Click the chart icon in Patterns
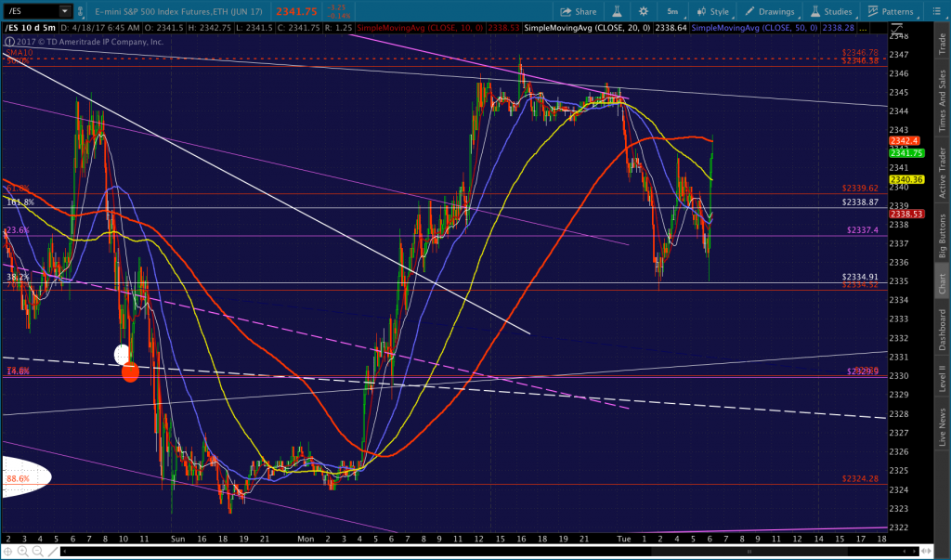 pos(873,11)
